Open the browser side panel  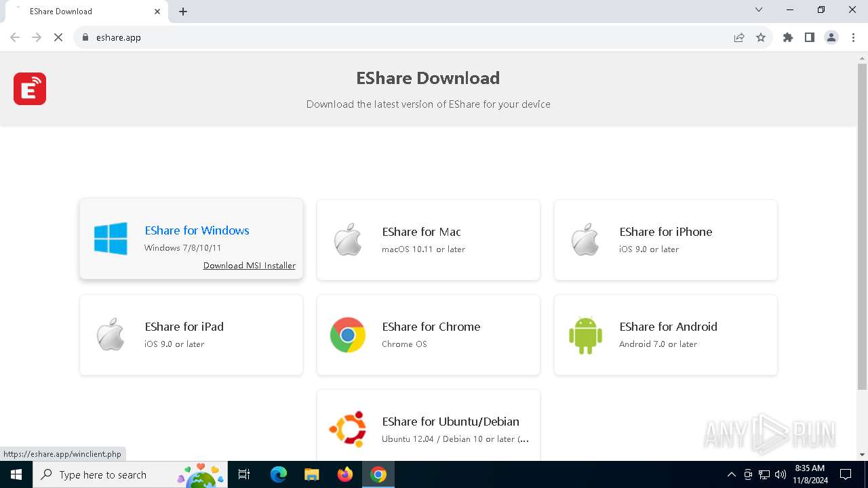coord(810,37)
